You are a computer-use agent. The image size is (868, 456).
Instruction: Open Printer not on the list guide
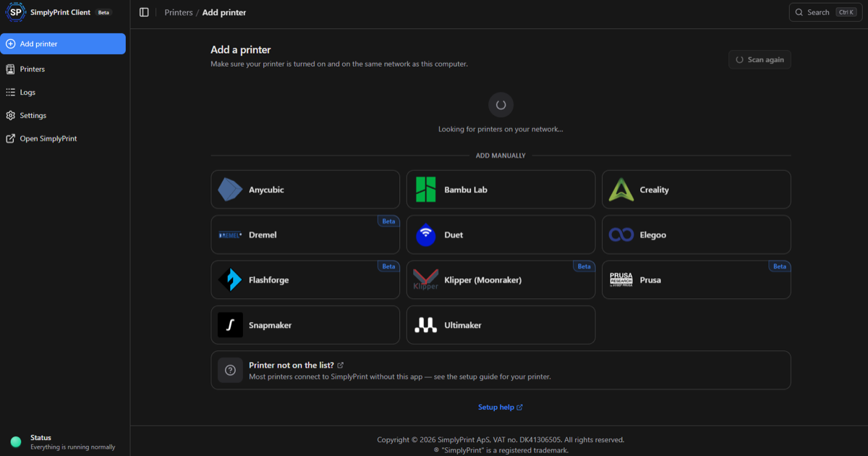click(x=501, y=370)
